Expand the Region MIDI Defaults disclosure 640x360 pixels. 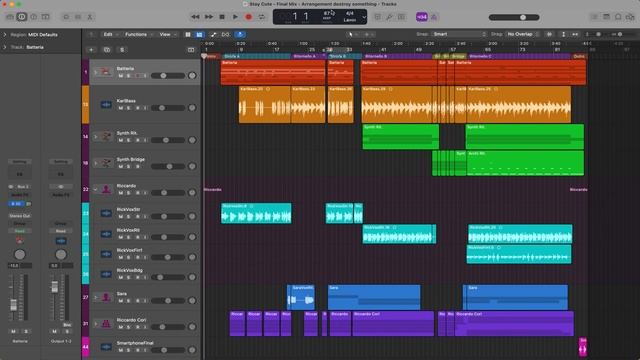click(x=5, y=35)
